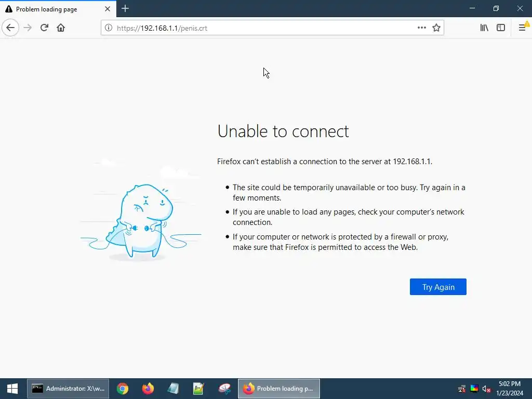Show site information for 192.168.1.1
The height and width of the screenshot is (399, 532).
(109, 28)
